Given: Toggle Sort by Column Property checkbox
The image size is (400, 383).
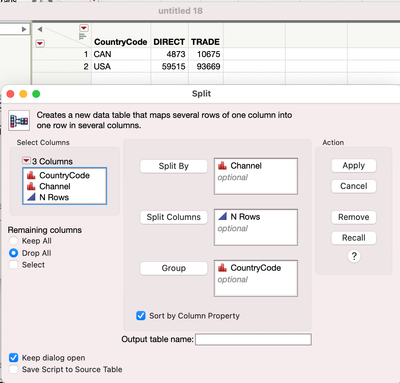Looking at the screenshot, I should click(141, 316).
